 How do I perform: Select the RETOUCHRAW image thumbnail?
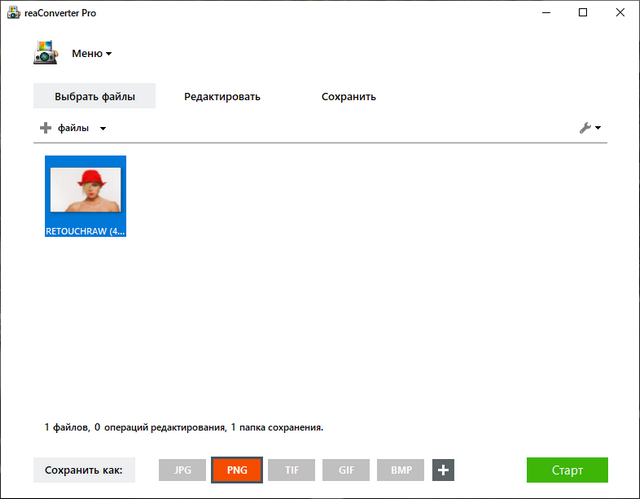tap(85, 195)
